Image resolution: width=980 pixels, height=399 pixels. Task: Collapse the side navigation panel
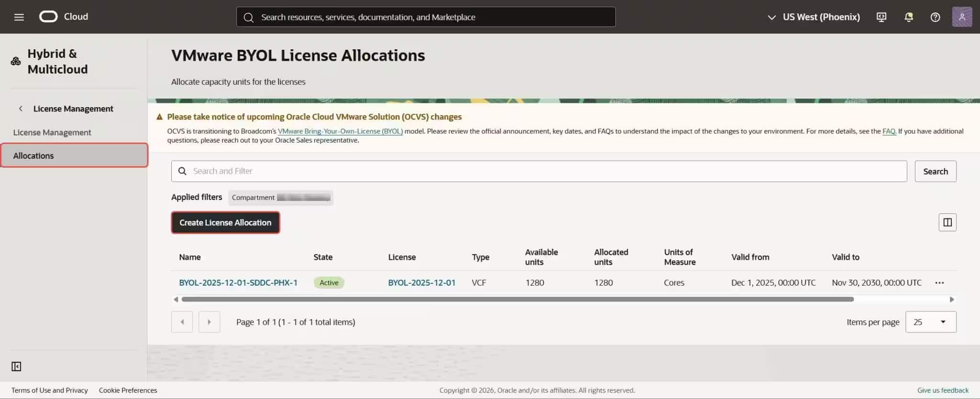point(16,366)
